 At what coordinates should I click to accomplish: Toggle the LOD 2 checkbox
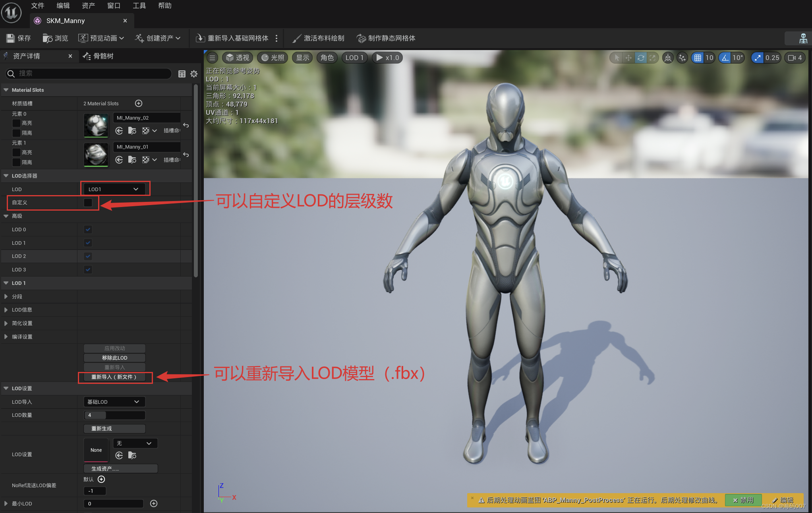(88, 256)
